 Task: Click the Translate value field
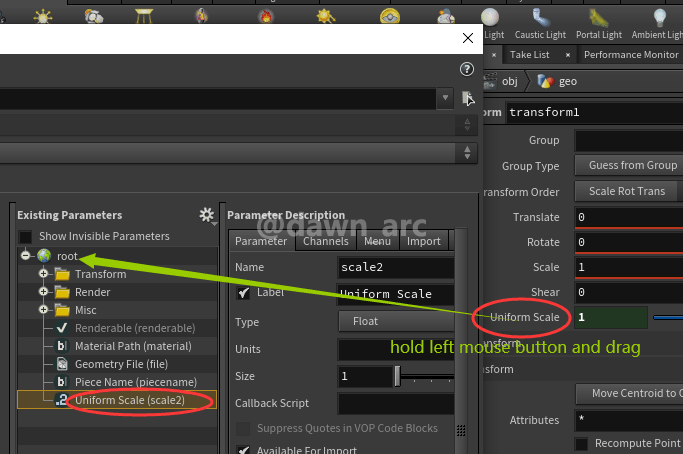click(629, 217)
